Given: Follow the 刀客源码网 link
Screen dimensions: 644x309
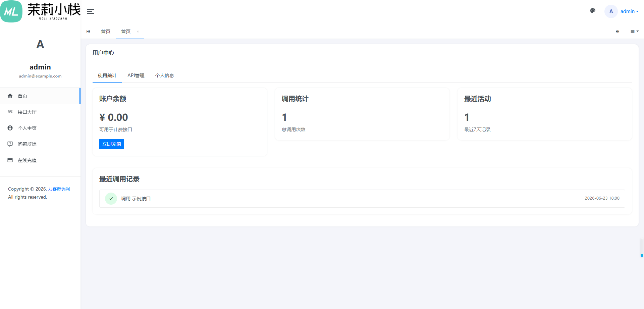Looking at the screenshot, I should click(x=59, y=189).
